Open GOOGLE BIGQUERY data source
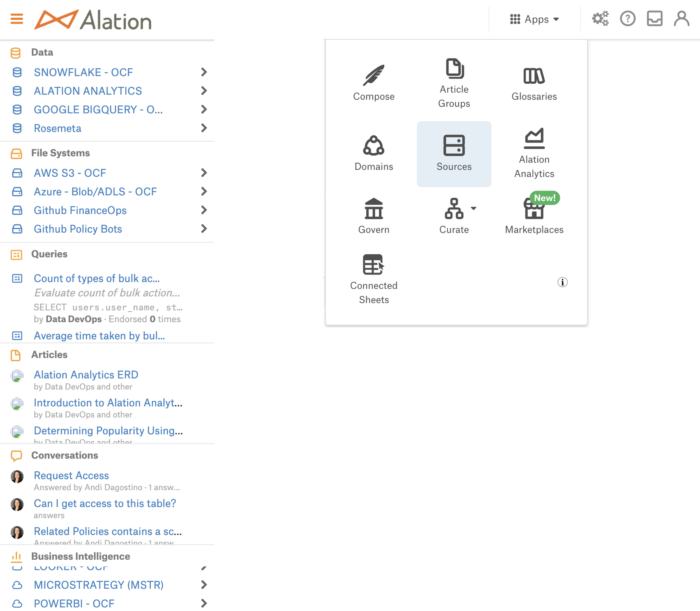 (x=98, y=110)
